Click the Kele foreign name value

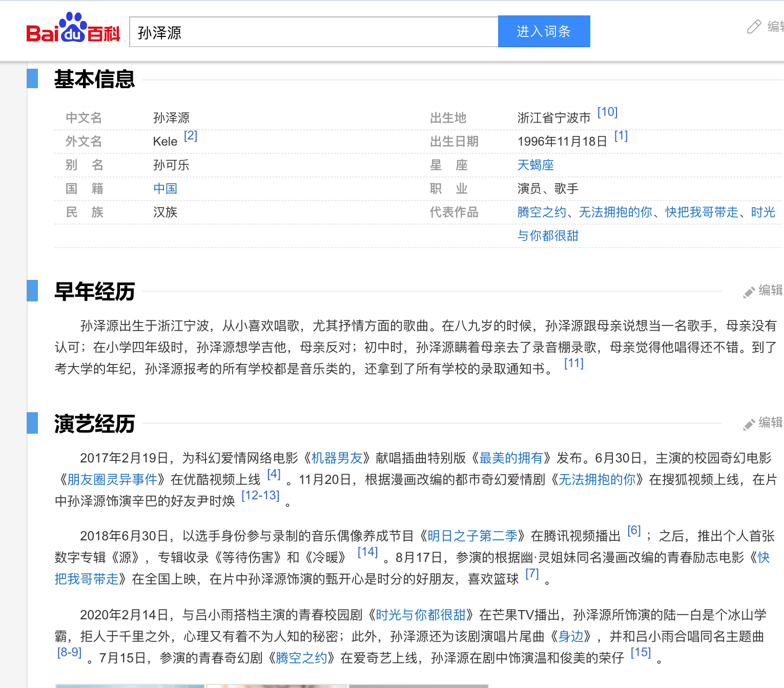(165, 141)
